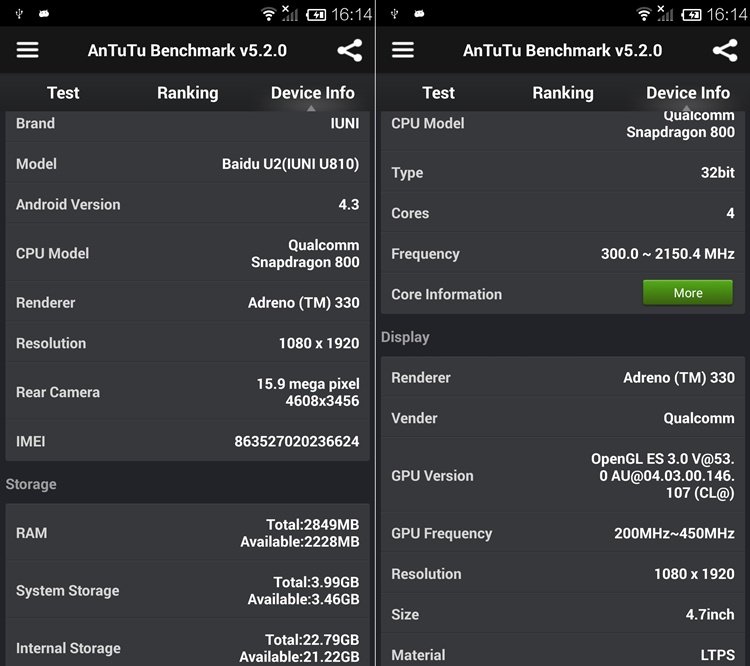Tap the Core Information label
Screen dimensions: 750x666
(x=447, y=294)
